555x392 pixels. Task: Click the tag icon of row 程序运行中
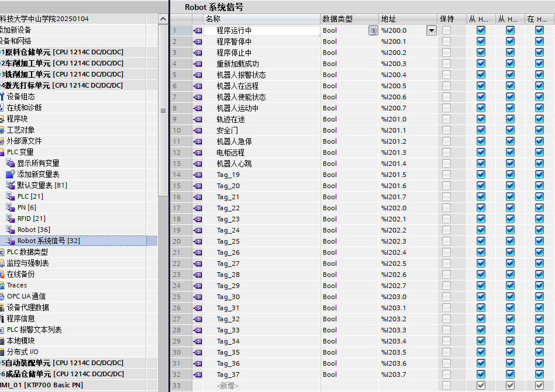[x=198, y=31]
